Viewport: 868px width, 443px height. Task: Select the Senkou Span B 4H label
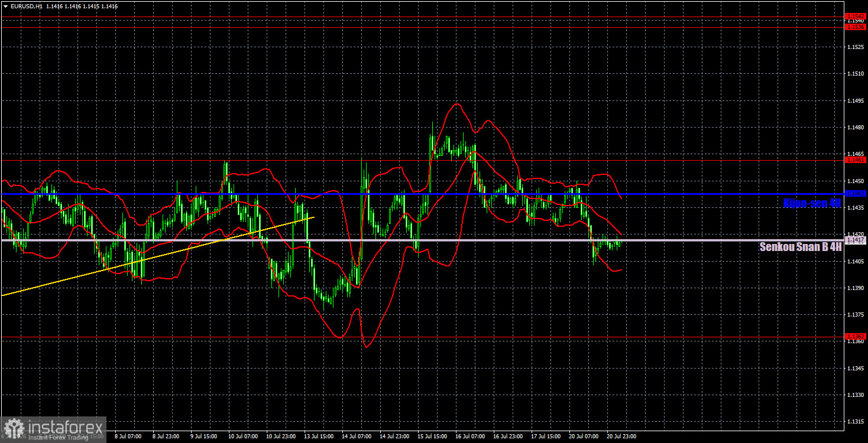pos(801,247)
